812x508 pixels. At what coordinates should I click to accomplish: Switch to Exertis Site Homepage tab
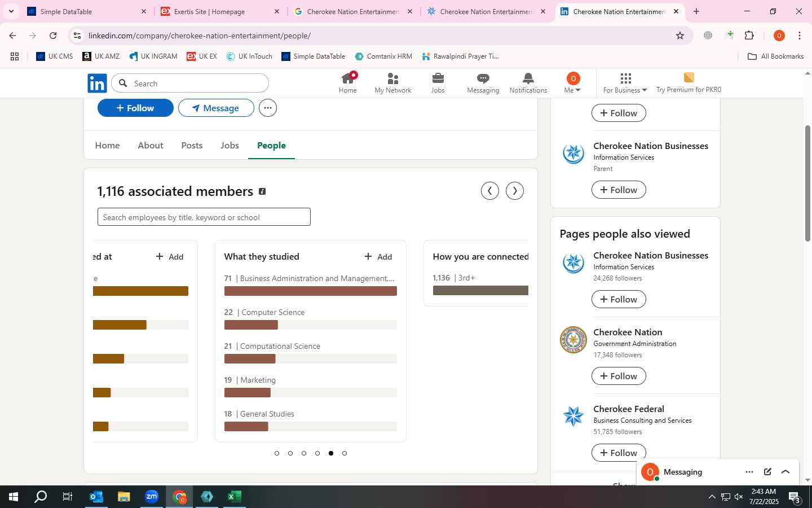(220, 11)
